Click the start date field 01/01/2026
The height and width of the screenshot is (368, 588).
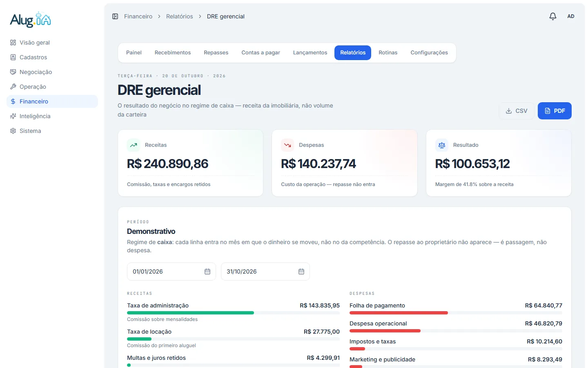click(x=171, y=272)
